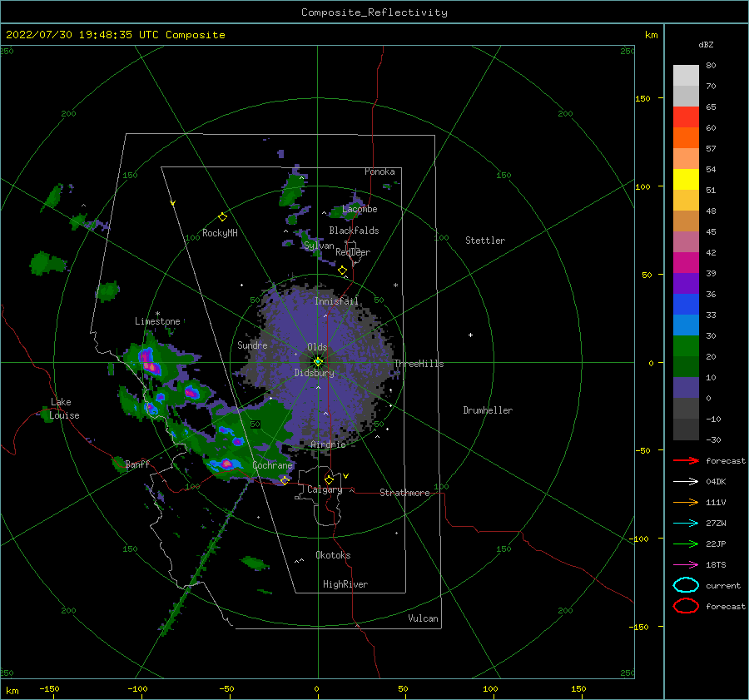
Task: Click the Innisfail label
Action: coord(336,301)
